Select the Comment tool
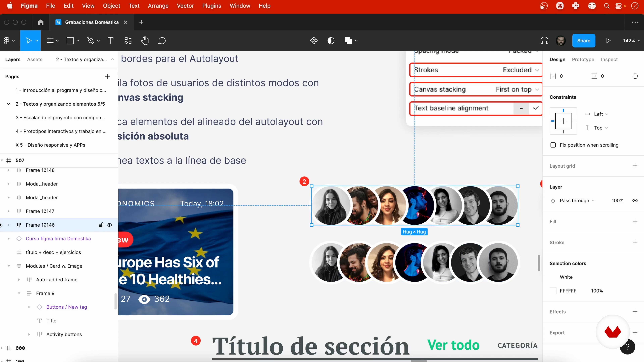 tap(162, 40)
